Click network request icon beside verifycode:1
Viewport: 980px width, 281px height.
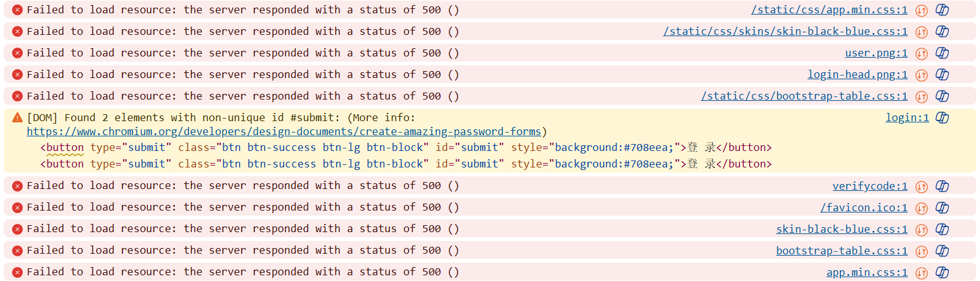pos(922,186)
